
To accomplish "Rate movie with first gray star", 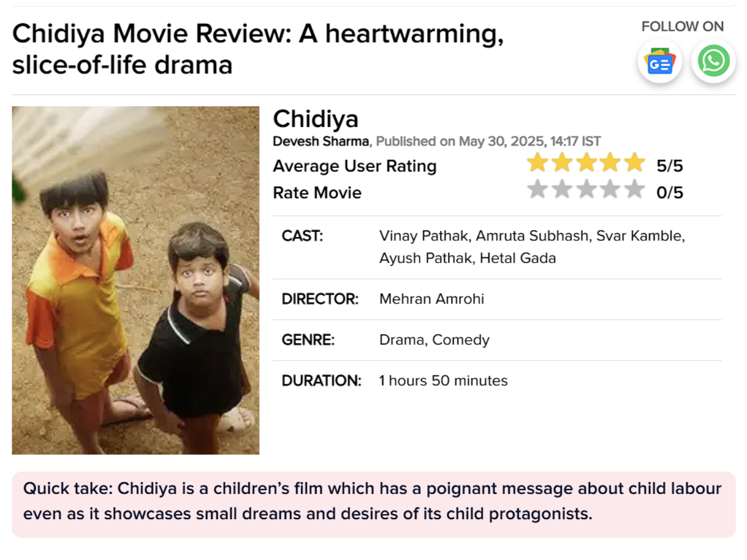I will point(537,189).
